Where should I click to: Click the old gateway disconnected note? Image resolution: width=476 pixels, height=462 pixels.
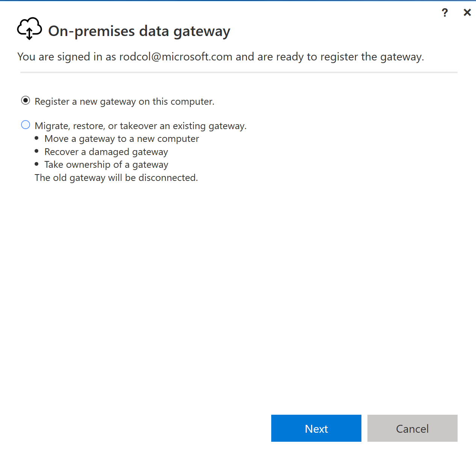pyautogui.click(x=116, y=178)
